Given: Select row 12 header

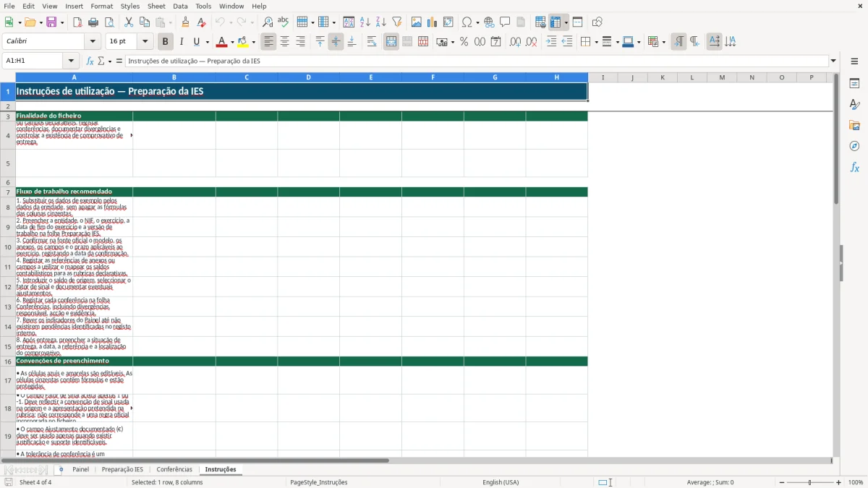Looking at the screenshot, I should coord(8,287).
